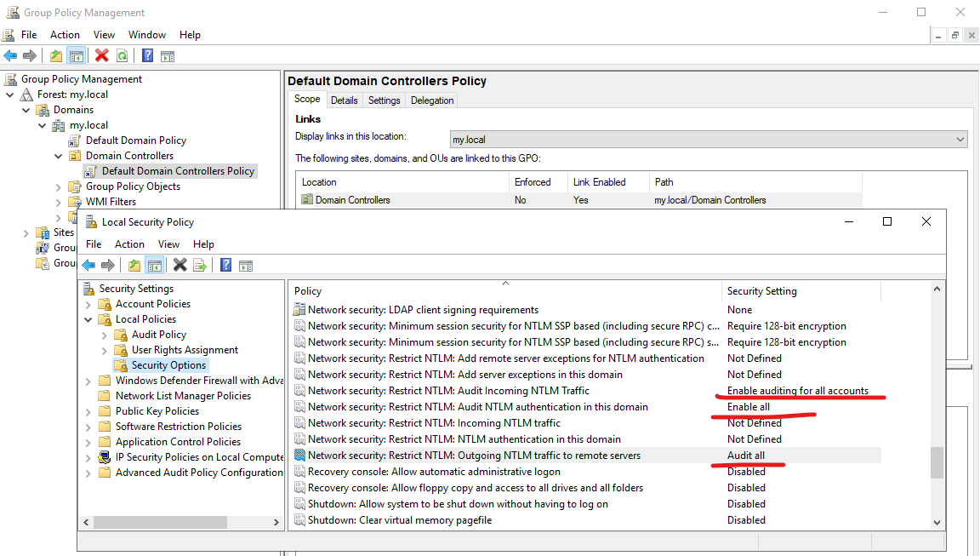This screenshot has height=556, width=980.
Task: Click the red Delete icon in Group Policy Management toolbar
Action: click(102, 55)
